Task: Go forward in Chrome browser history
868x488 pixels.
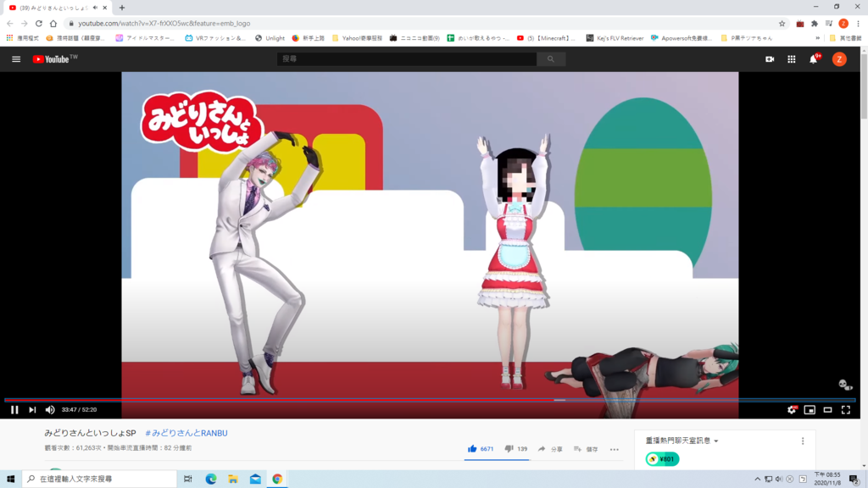Action: (x=25, y=23)
